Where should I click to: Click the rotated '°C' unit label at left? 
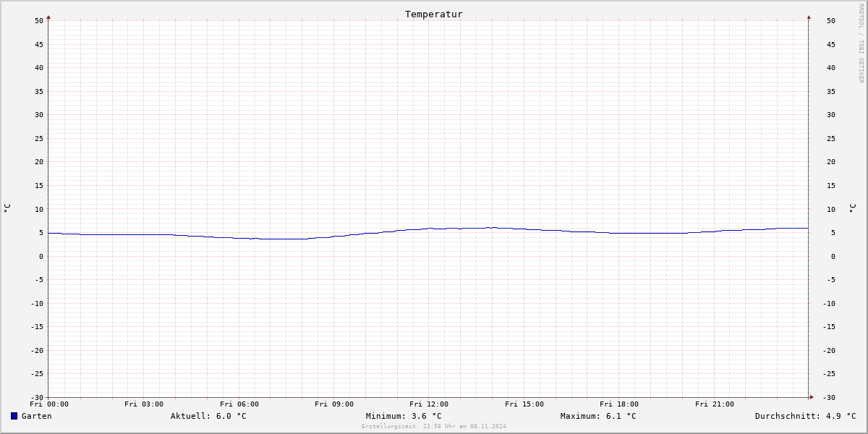click(x=7, y=208)
